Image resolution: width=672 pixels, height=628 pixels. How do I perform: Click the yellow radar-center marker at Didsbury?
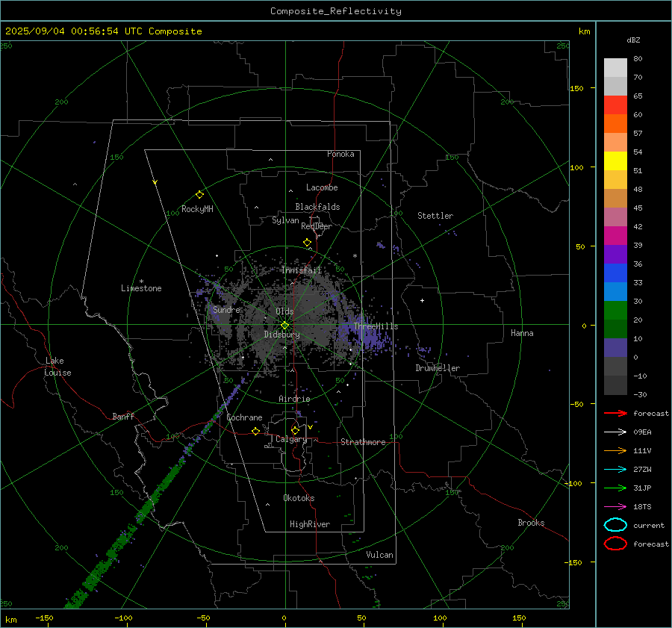[285, 326]
